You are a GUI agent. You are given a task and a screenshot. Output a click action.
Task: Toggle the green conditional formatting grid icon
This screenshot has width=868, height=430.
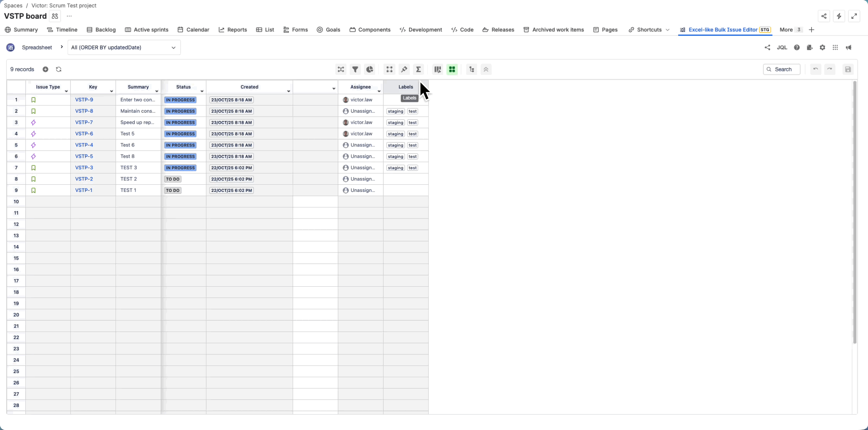click(452, 69)
